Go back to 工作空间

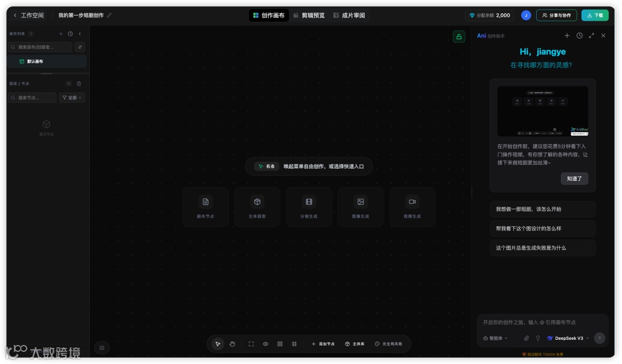(28, 15)
